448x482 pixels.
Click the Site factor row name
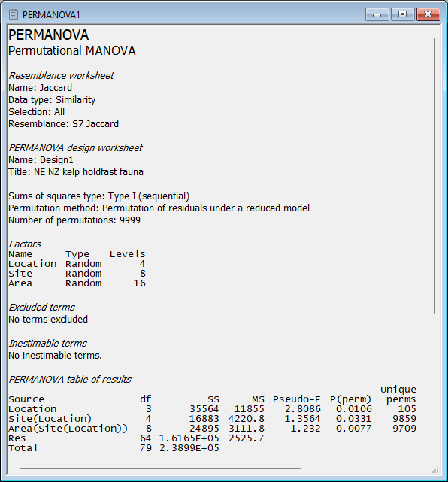click(20, 274)
